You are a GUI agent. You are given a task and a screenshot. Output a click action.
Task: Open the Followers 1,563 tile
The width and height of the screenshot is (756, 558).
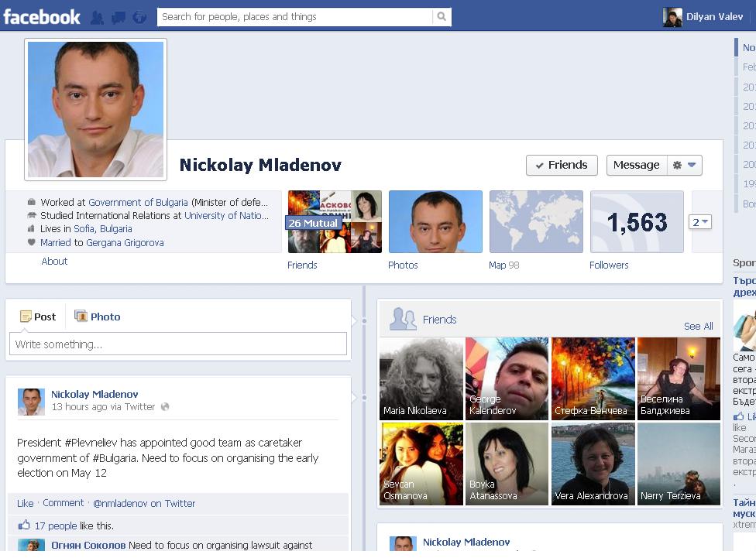(x=637, y=221)
